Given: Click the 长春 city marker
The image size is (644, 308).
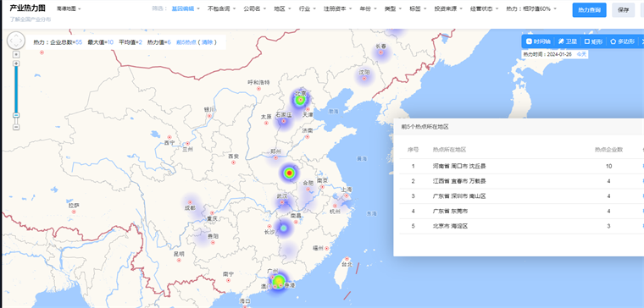Looking at the screenshot, I should tap(380, 52).
